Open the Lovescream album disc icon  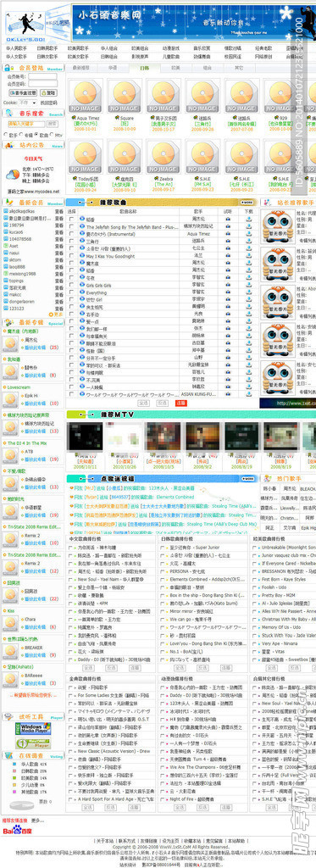pos(10,400)
